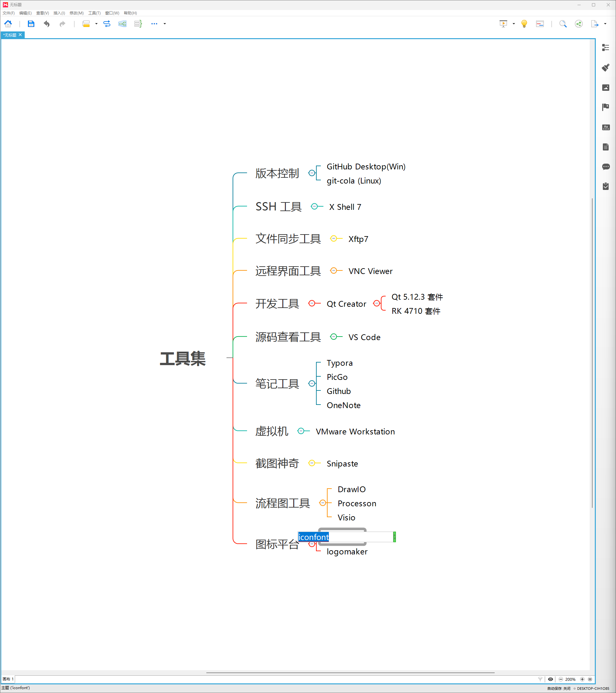Open the dropdown beside the more tools dots

[165, 24]
